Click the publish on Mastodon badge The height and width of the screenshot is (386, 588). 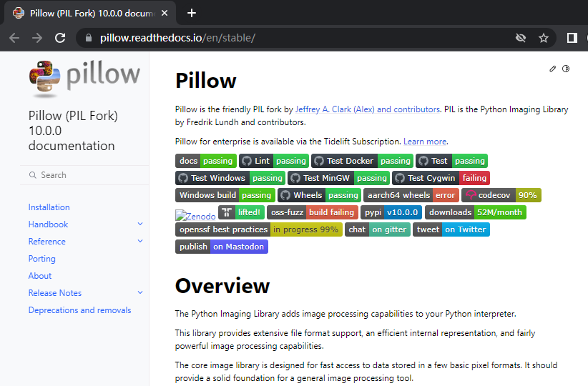coord(222,247)
